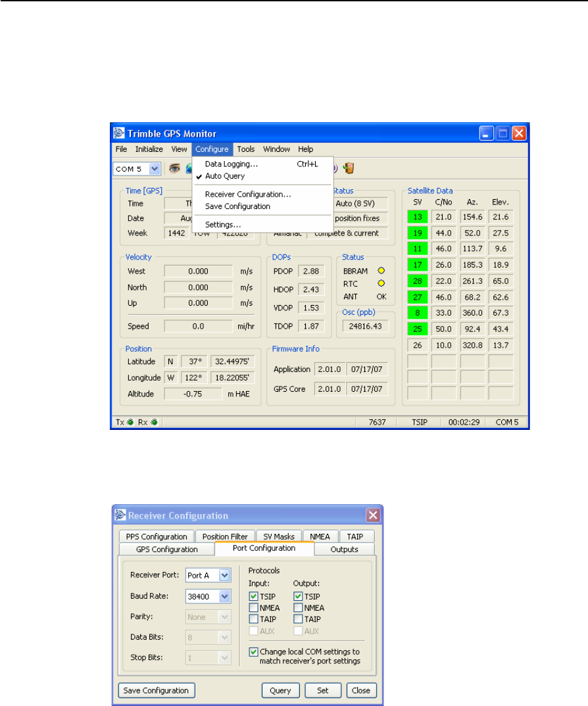588x706 pixels.
Task: Open the TAIP tab
Action: click(x=356, y=536)
